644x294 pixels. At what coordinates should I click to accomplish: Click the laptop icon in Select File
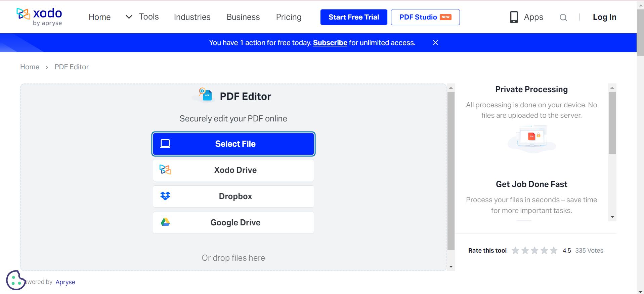tap(165, 144)
